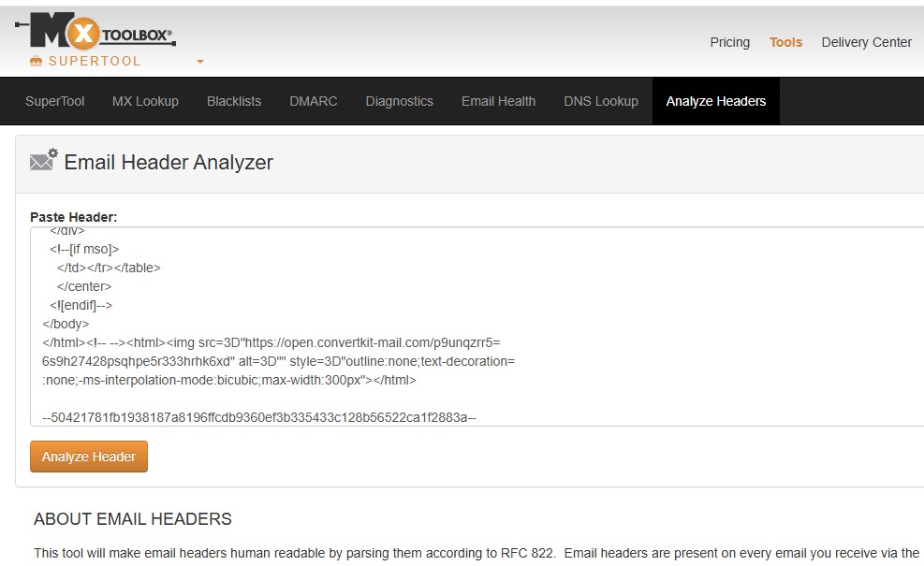
Task: Click the <![endif]--> line
Action: (81, 305)
